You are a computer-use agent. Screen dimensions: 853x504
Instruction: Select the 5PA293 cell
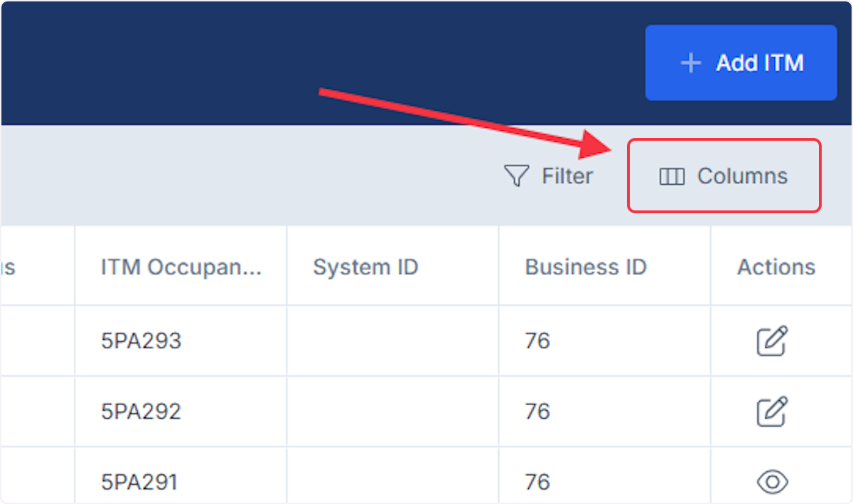[x=181, y=341]
